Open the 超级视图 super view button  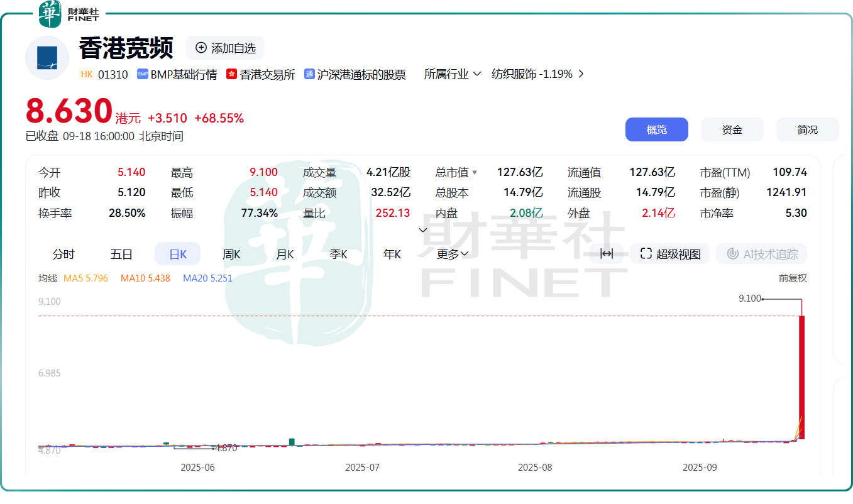(x=670, y=254)
